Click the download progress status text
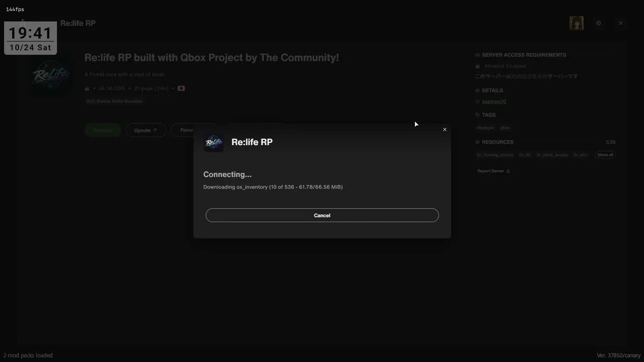Viewport: 644px width, 362px height. click(x=273, y=187)
